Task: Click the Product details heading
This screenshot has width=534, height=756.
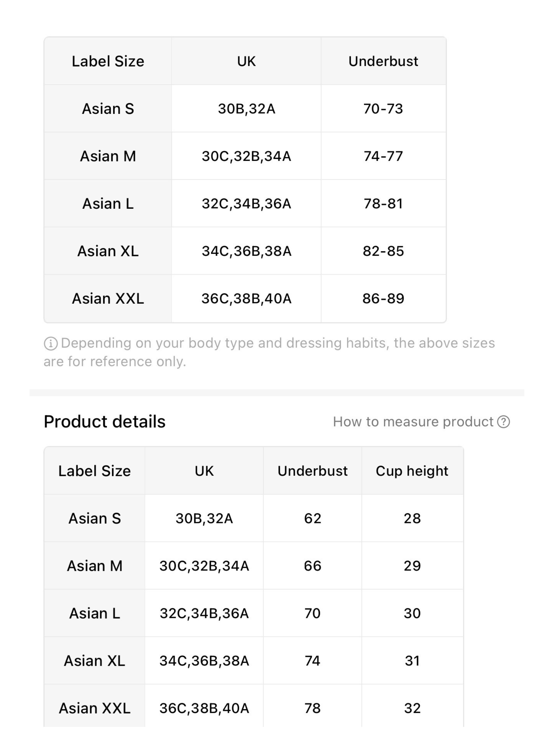Action: [105, 422]
